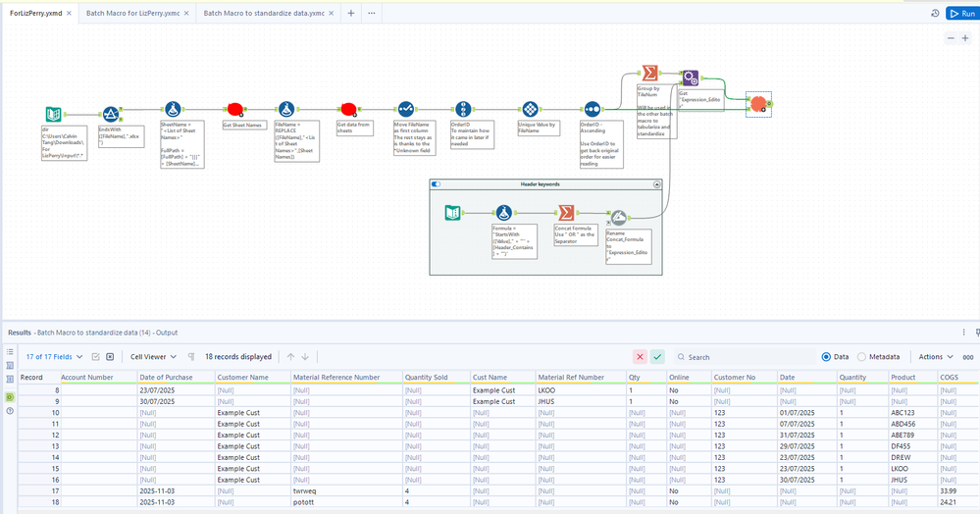Select the Data radio button
Viewport: 980px width, 514px height.
pyautogui.click(x=826, y=357)
